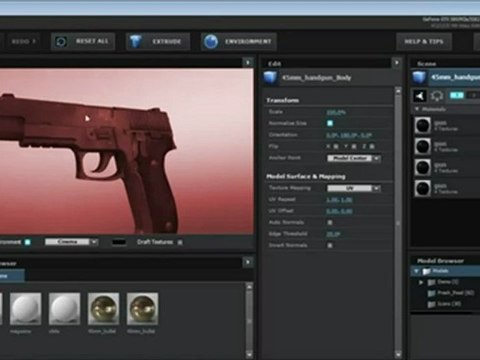Click the Models root folder icon
Viewport: 480px width, 360px height.
point(426,271)
